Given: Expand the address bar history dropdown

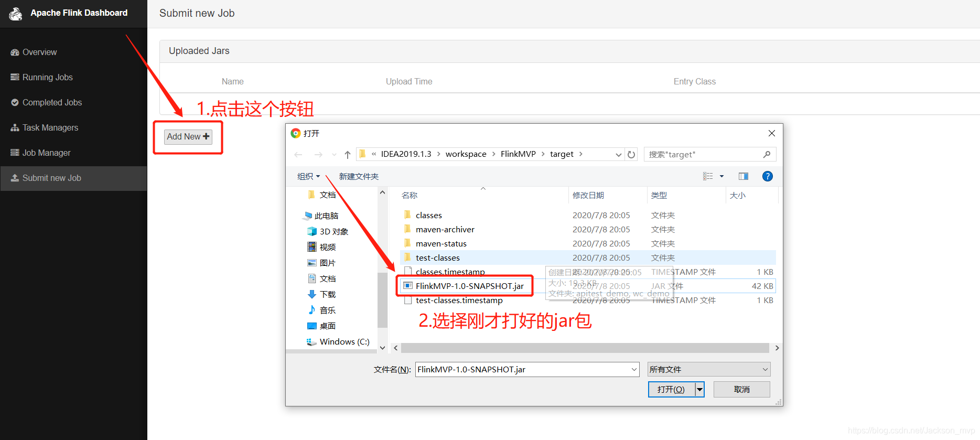Looking at the screenshot, I should (618, 155).
